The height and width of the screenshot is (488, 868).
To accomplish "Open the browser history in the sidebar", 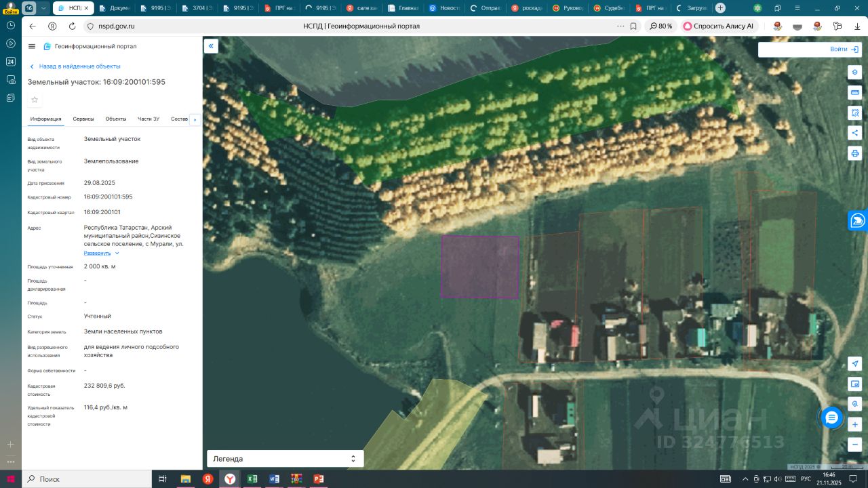I will (10, 25).
